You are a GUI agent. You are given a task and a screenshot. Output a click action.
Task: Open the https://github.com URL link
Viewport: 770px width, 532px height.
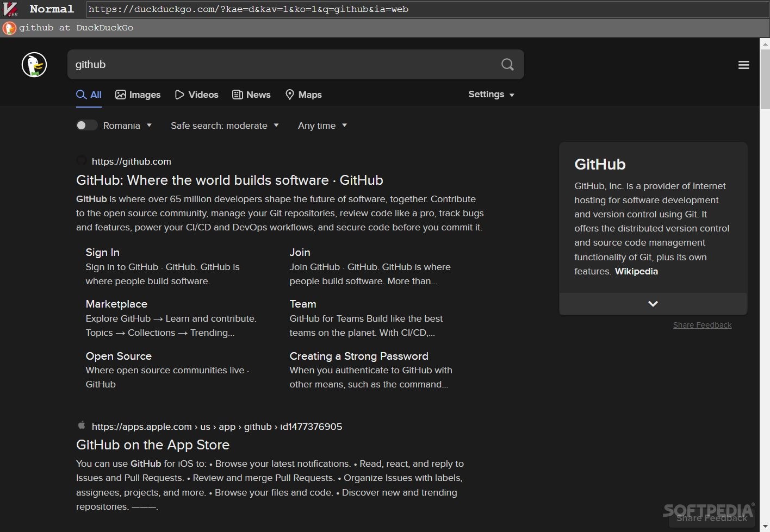(132, 161)
